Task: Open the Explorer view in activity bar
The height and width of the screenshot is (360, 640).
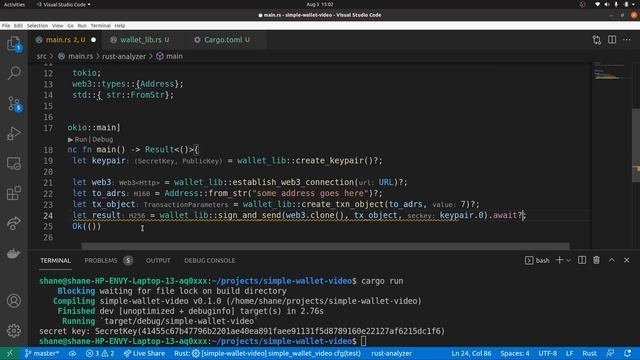Action: 14,44
